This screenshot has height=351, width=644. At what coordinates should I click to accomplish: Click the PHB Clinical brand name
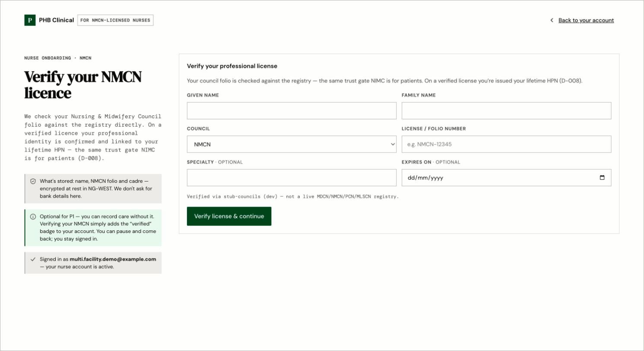(57, 20)
